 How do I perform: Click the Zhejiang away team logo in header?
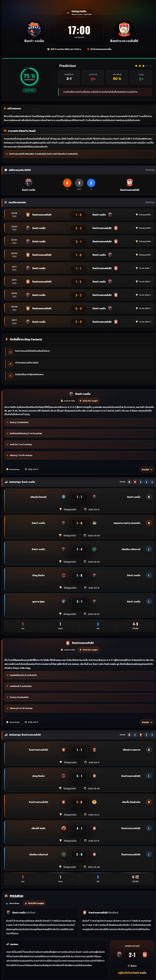click(124, 29)
